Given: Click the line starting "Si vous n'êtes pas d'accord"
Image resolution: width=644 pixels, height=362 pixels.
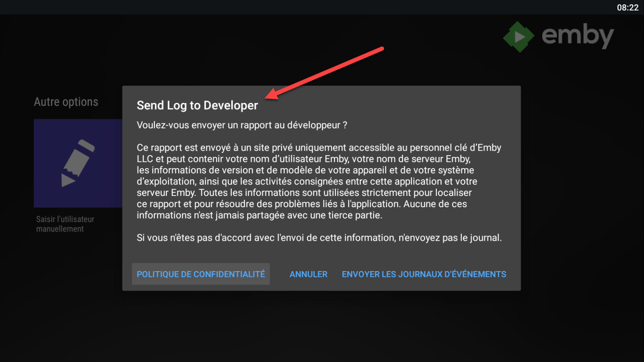Looking at the screenshot, I should pyautogui.click(x=319, y=238).
